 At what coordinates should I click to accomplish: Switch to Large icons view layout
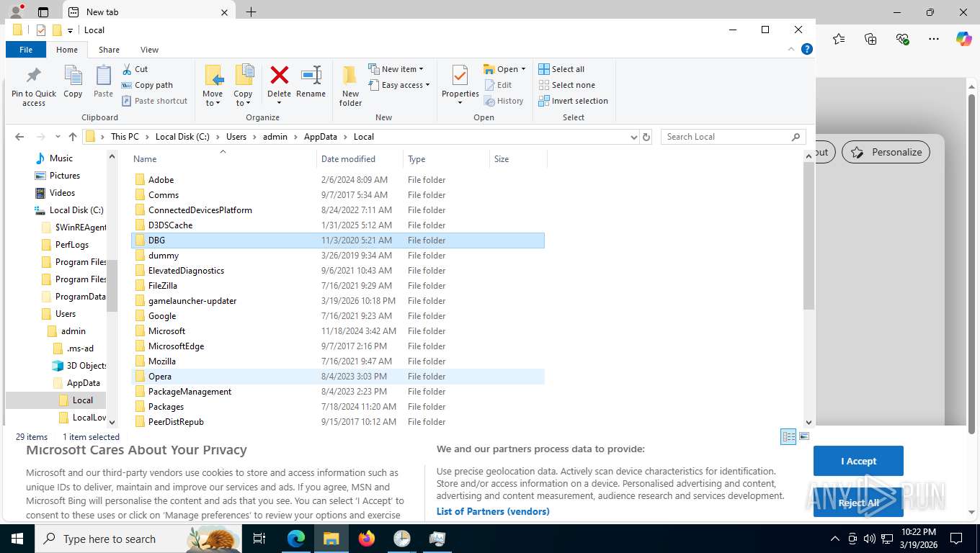tap(804, 436)
